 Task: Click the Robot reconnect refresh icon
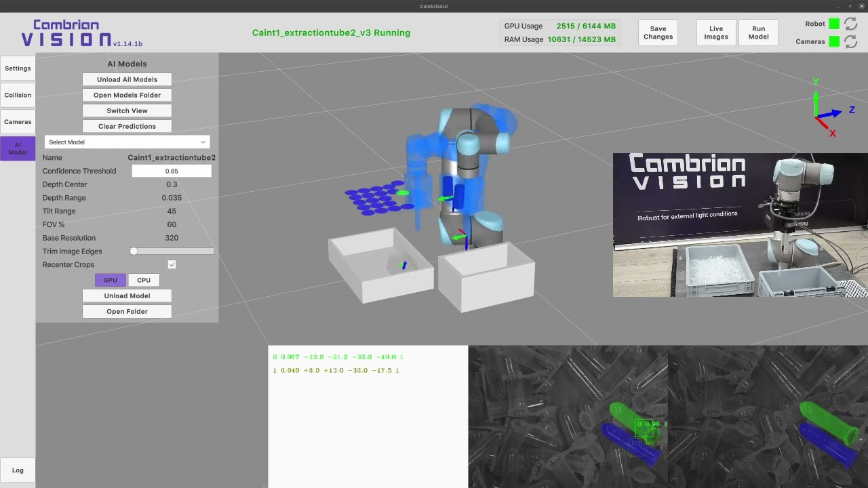(850, 24)
